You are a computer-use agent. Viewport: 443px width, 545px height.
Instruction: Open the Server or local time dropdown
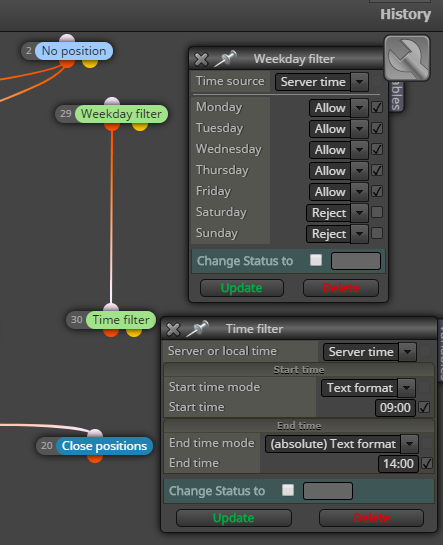370,352
